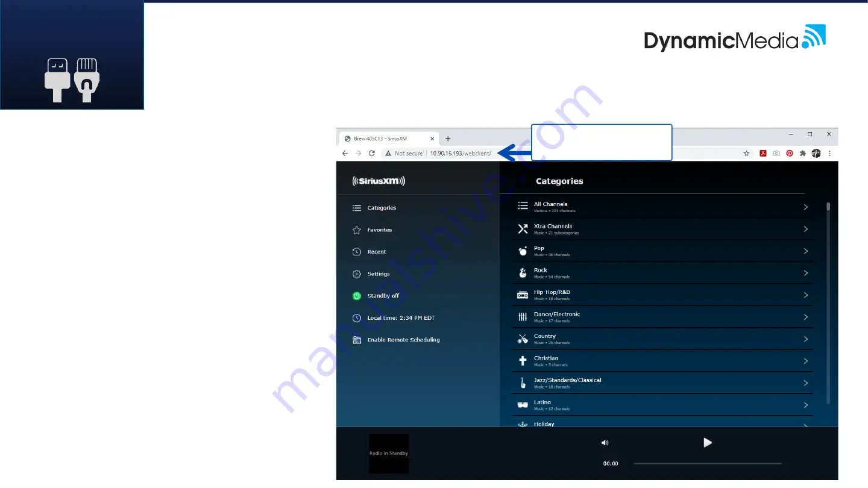Click the Settings gear icon in sidebar

[x=356, y=274]
